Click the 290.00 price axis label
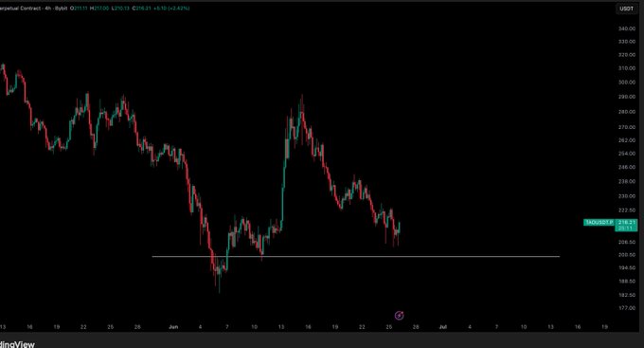Screen dimensions: 644x348 point(626,97)
